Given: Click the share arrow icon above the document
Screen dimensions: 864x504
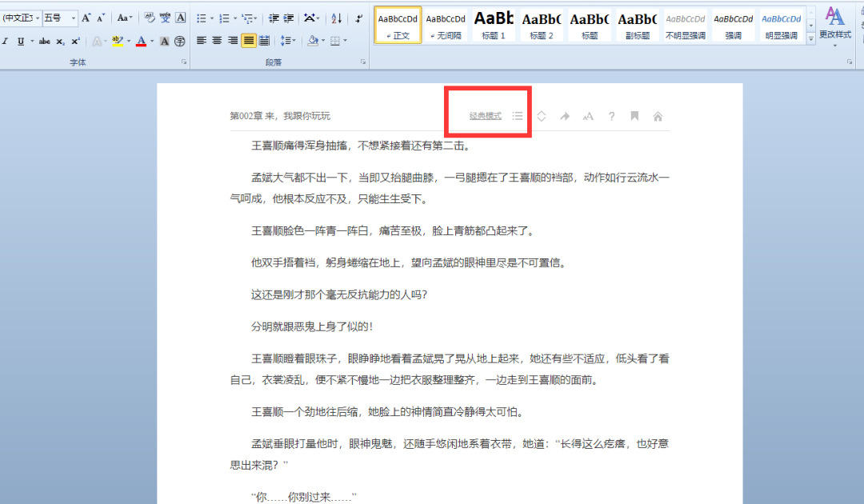Looking at the screenshot, I should pos(565,115).
